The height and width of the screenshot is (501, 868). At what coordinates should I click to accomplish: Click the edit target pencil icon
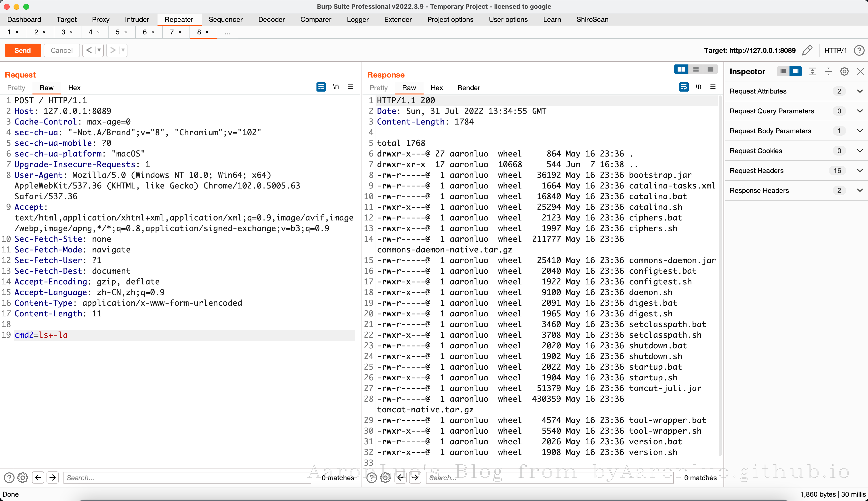[807, 50]
